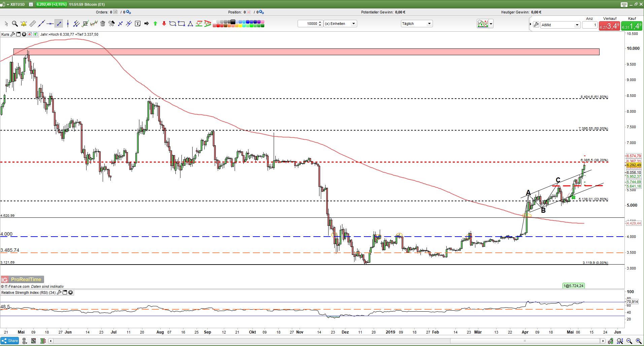The height and width of the screenshot is (346, 644).
Task: Open the Kurs panel wrench settings
Action: (x=13, y=34)
